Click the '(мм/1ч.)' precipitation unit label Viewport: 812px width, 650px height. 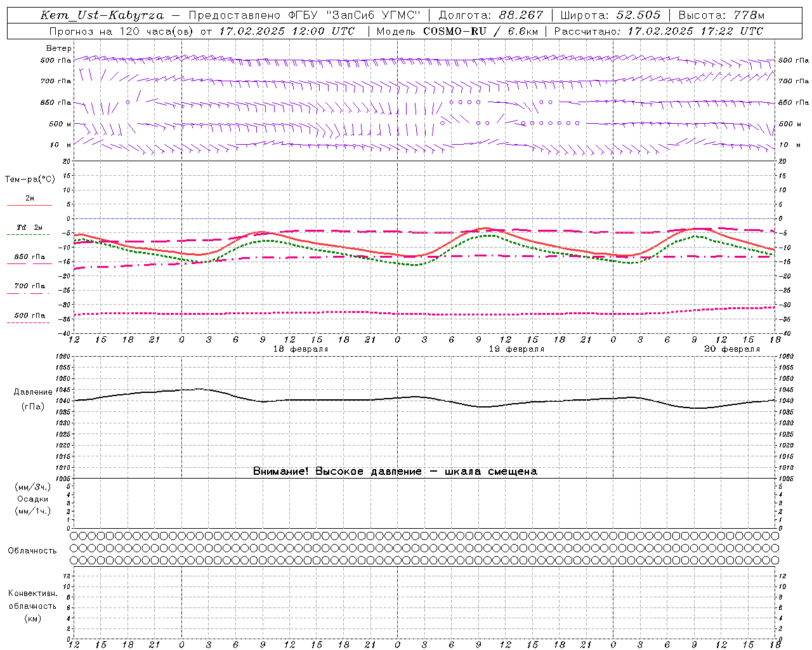point(33,511)
